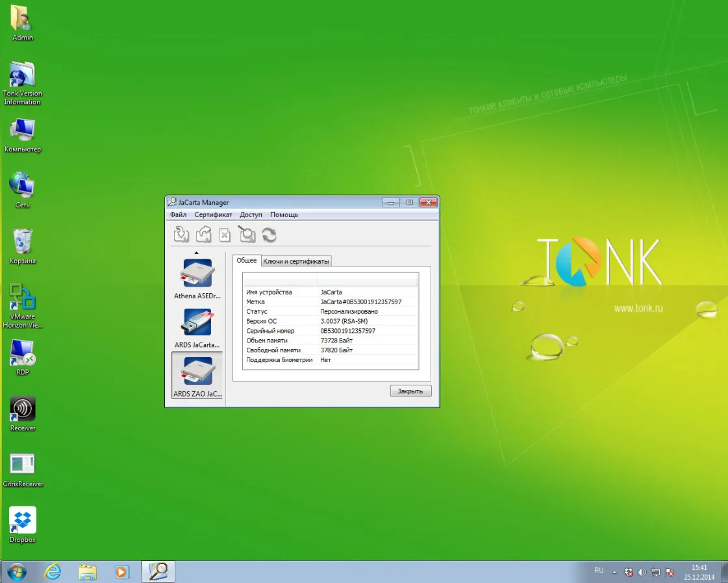Click the Имя устройства row label
This screenshot has height=583, width=728.
pos(269,292)
